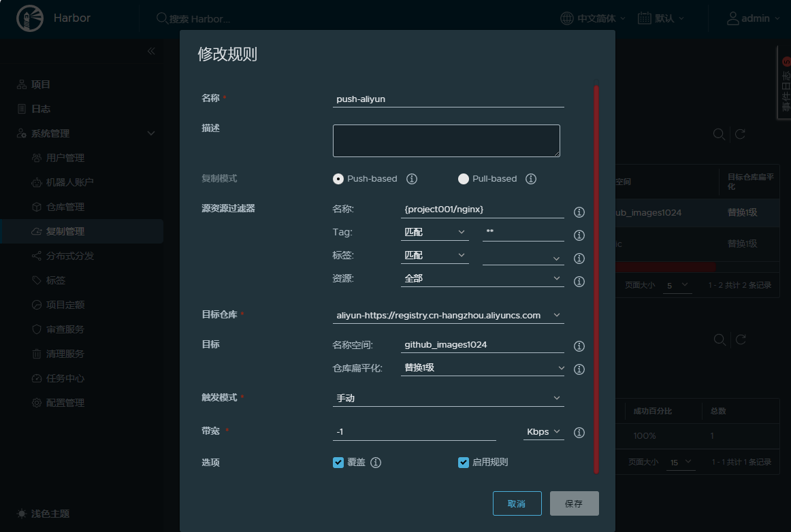This screenshot has width=791, height=532.
Task: Click the admin user icon
Action: (732, 18)
